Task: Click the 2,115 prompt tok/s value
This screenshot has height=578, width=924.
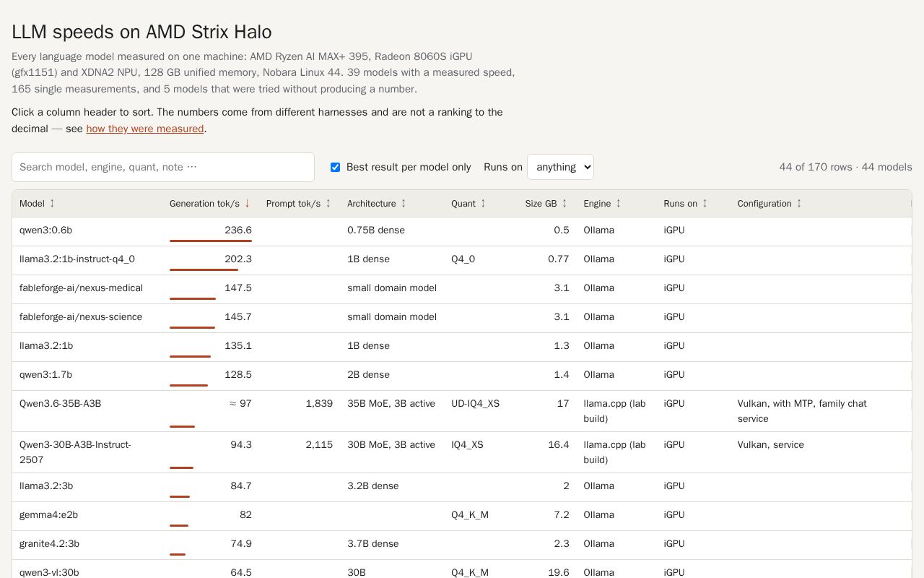Action: click(319, 445)
